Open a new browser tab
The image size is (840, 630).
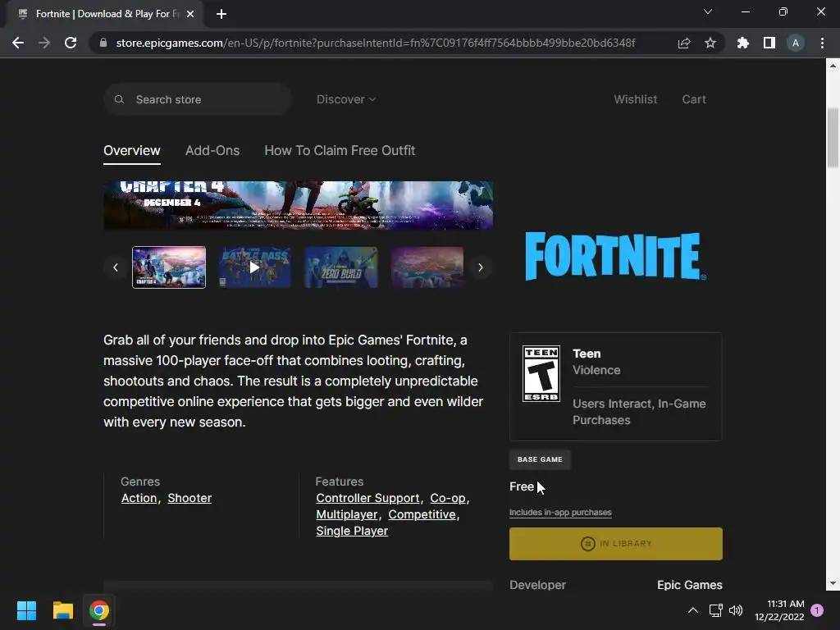(221, 14)
